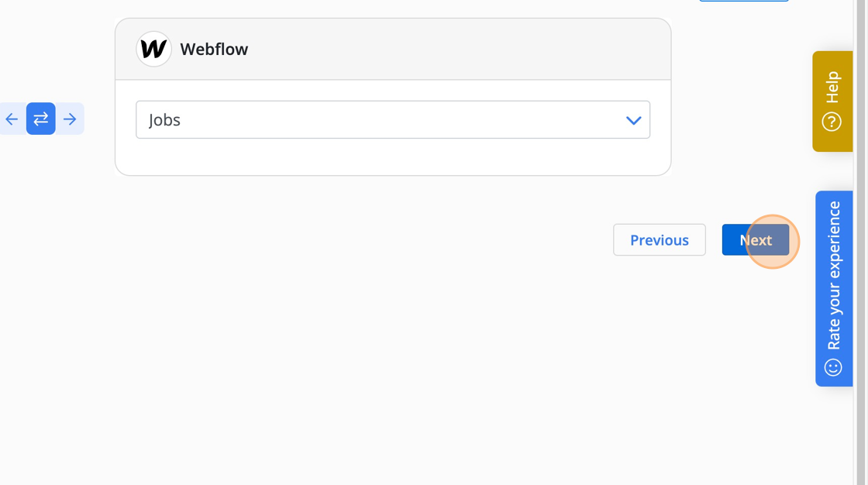The width and height of the screenshot is (868, 485).
Task: Open the Rate your experience tab
Action: tap(834, 288)
